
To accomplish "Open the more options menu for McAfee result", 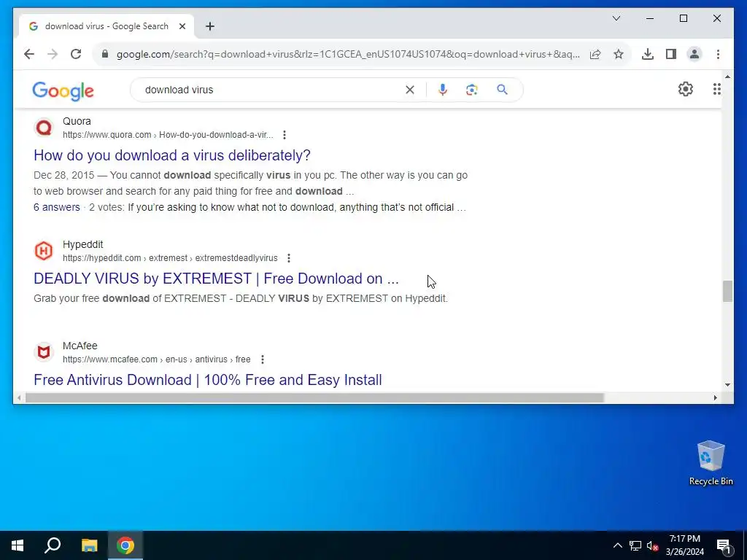I will tap(263, 359).
